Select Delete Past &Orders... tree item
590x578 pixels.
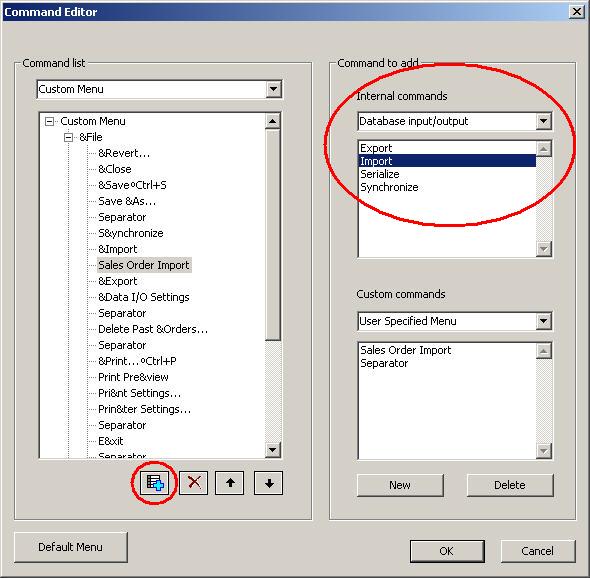[153, 329]
